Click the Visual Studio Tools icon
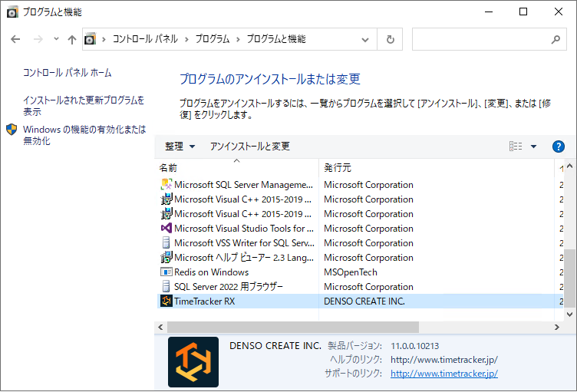Viewport: 577px width, 392px height. (166, 229)
